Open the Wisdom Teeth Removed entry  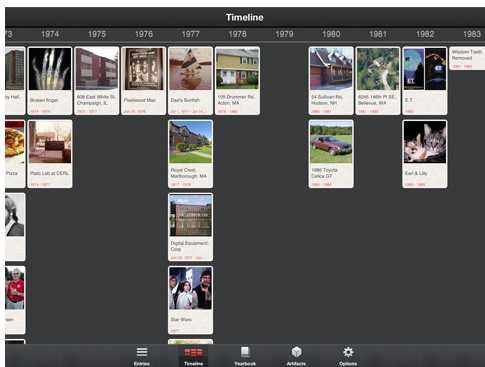tap(467, 58)
